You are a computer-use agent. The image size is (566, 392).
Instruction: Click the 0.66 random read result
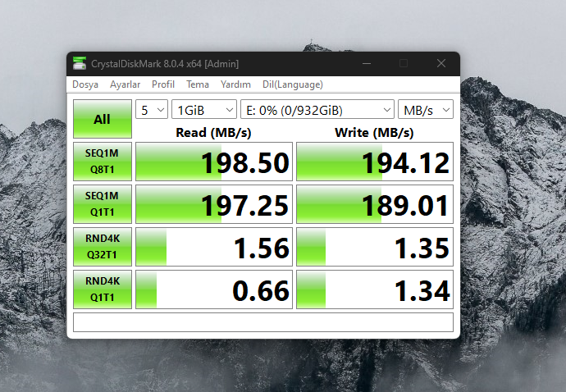pyautogui.click(x=214, y=289)
